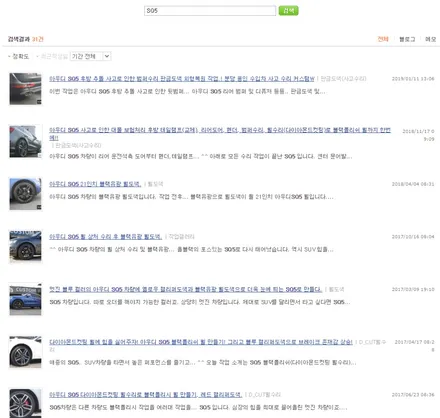
Task: Click the search input field containing SQ5
Action: click(x=210, y=11)
